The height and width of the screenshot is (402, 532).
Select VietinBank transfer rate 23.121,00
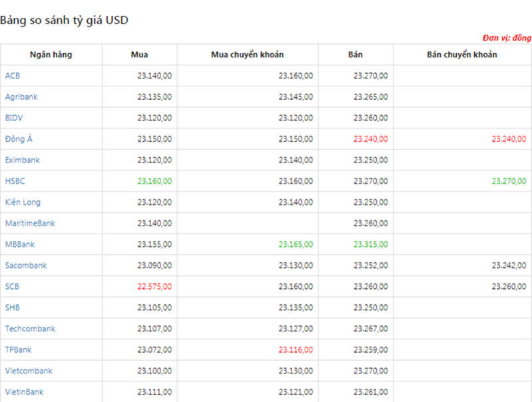coord(296,392)
